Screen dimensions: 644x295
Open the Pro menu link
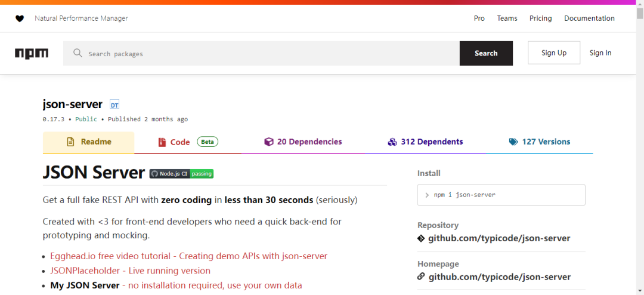[x=479, y=19]
